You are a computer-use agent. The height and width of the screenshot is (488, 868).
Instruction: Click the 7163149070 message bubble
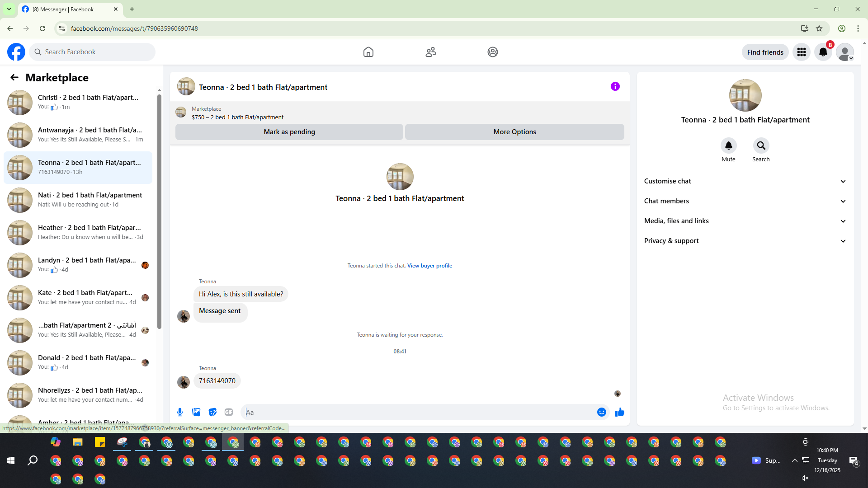tap(217, 381)
